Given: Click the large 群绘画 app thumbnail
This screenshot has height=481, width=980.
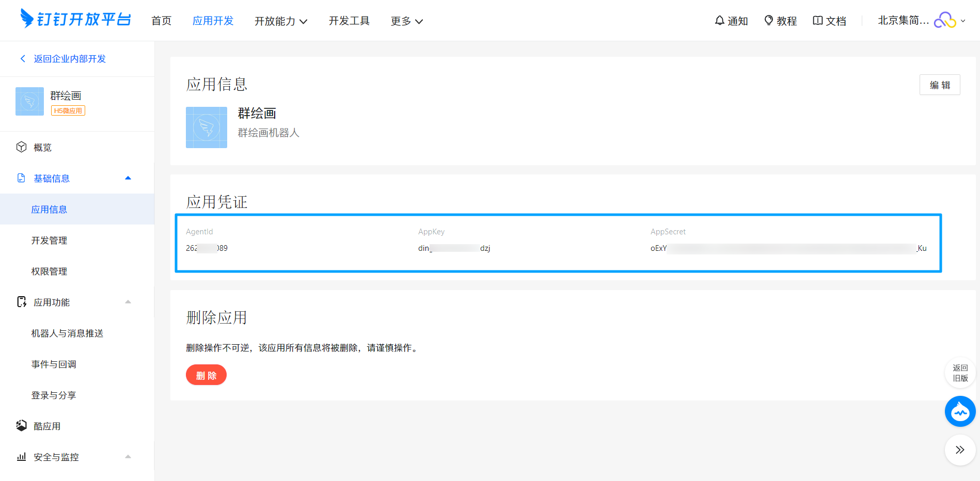Looking at the screenshot, I should point(207,127).
